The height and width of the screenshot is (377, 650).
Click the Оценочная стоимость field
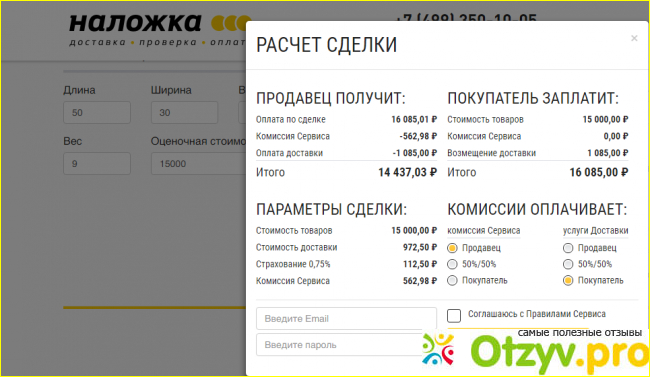click(x=199, y=163)
